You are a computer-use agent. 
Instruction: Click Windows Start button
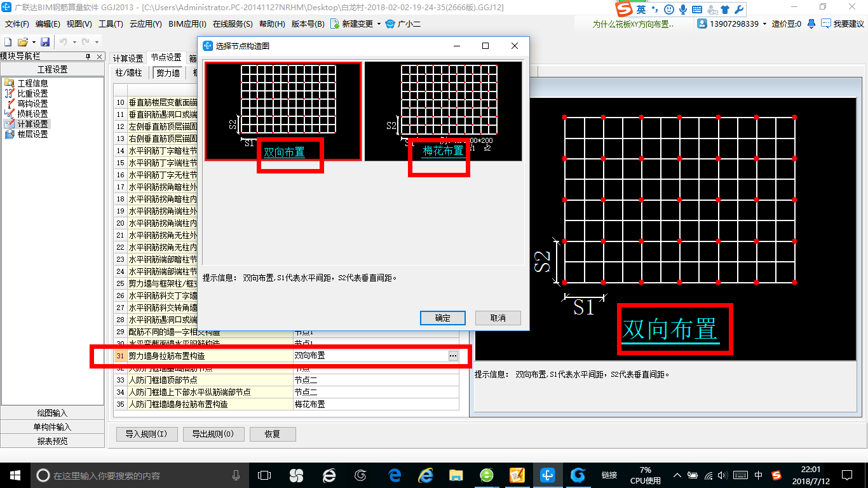(x=15, y=475)
